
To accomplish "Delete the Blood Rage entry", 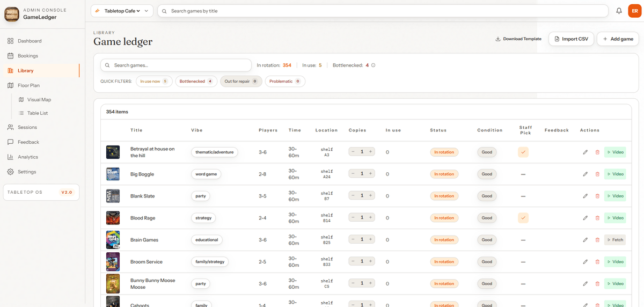I will click(597, 218).
